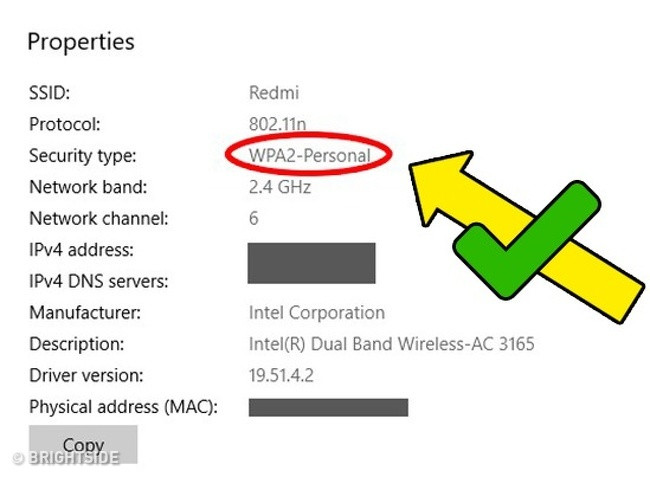Click the Properties heading
The height and width of the screenshot is (477, 650).
click(x=81, y=42)
